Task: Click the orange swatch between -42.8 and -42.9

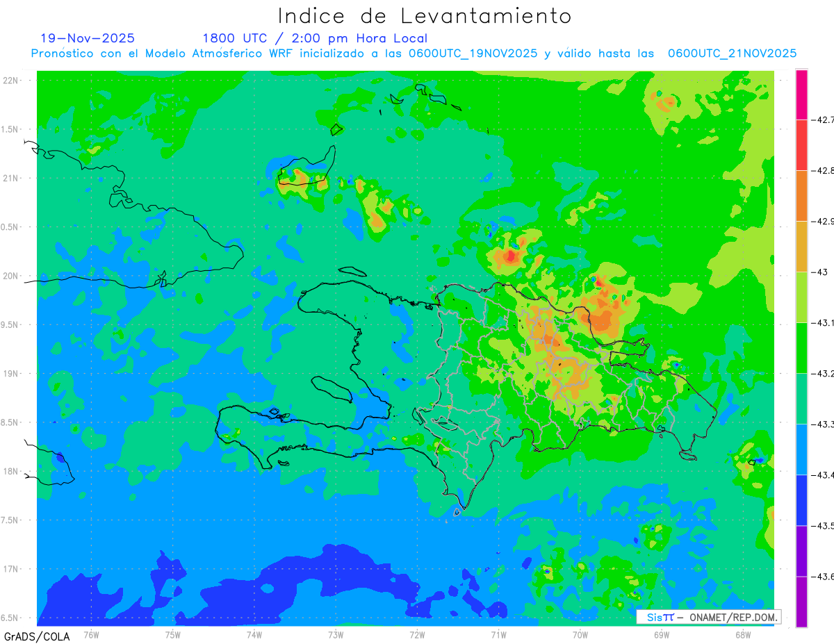Action: click(x=801, y=195)
